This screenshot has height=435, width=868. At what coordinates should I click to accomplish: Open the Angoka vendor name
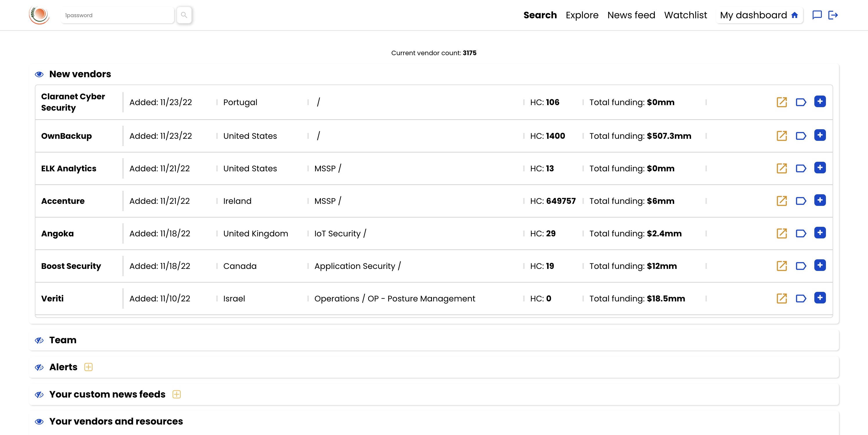(57, 233)
